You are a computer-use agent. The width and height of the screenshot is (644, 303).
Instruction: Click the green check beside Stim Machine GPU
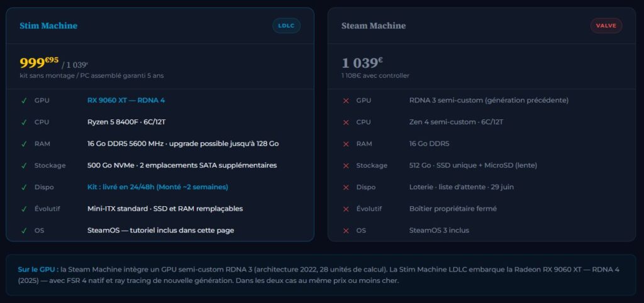[x=24, y=100]
